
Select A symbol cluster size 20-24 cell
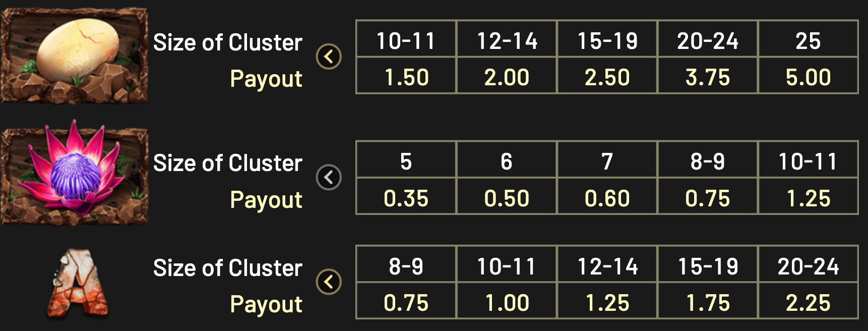[x=808, y=266]
